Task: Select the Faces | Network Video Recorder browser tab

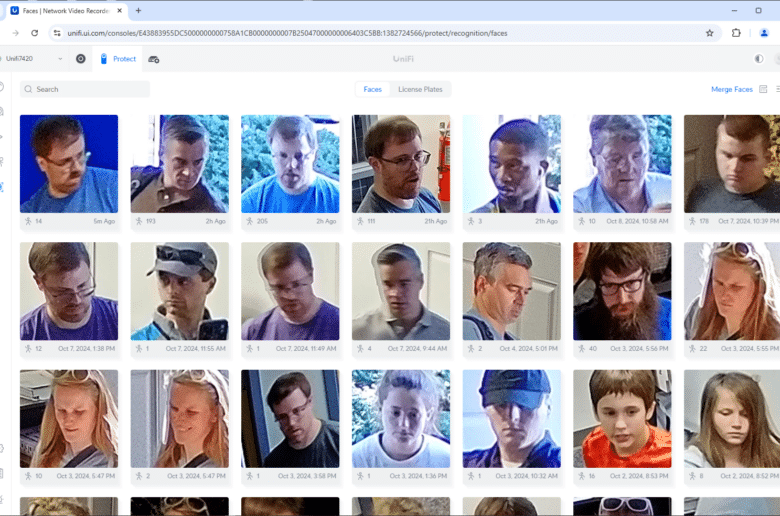Action: coord(66,10)
